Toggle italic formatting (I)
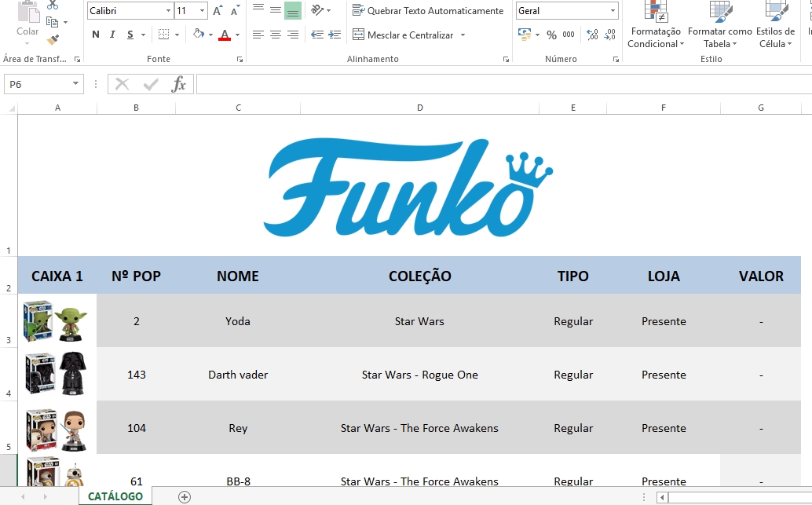 (113, 35)
